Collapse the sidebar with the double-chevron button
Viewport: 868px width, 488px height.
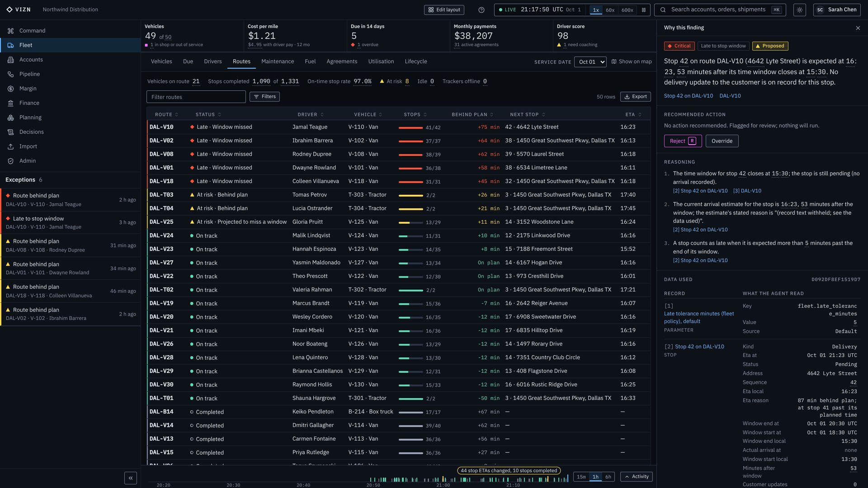pos(131,478)
